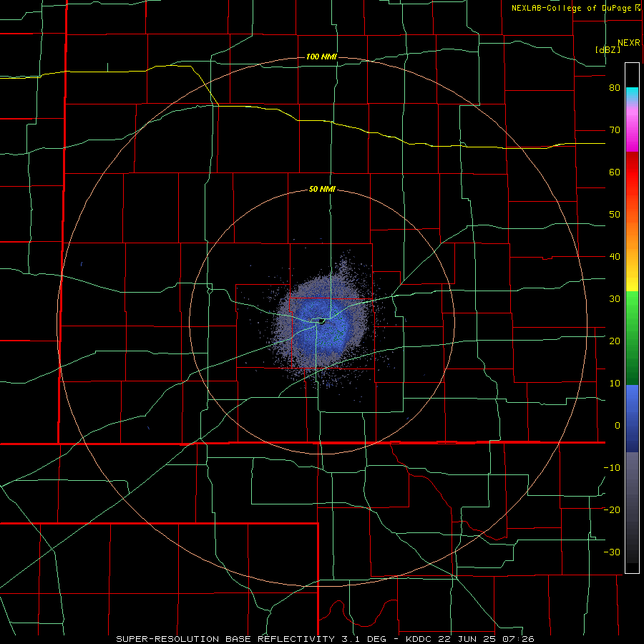Click the 'KDDC 22 JUN 25 07:26' timestamp

470,639
